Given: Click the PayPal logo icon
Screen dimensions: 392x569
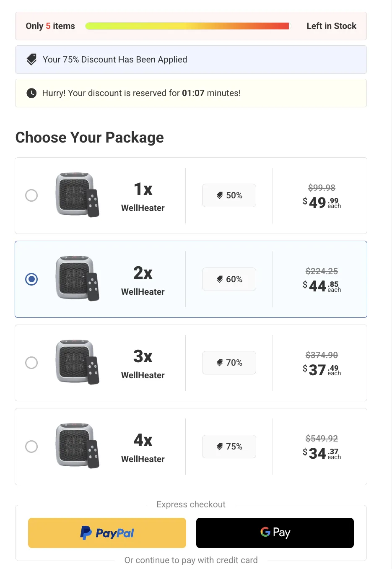Looking at the screenshot, I should [86, 533].
